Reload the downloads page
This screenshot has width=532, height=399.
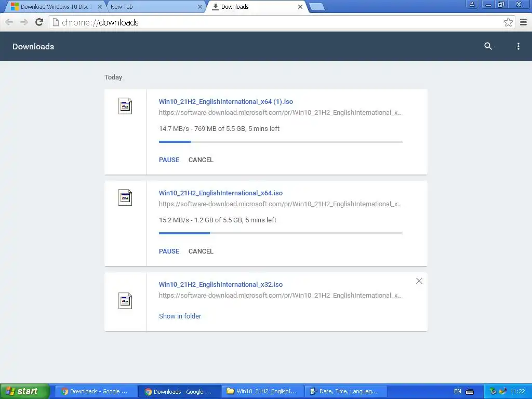click(39, 22)
